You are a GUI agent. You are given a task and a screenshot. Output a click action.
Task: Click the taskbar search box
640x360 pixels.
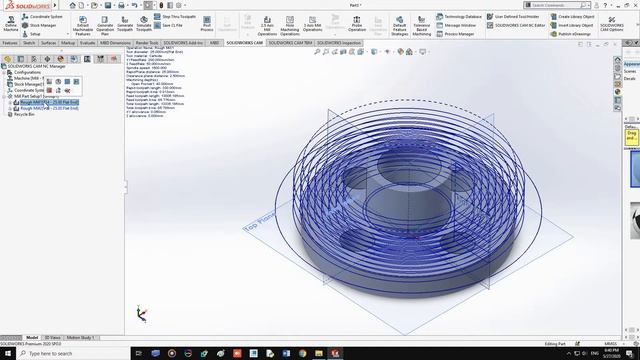coord(73,353)
